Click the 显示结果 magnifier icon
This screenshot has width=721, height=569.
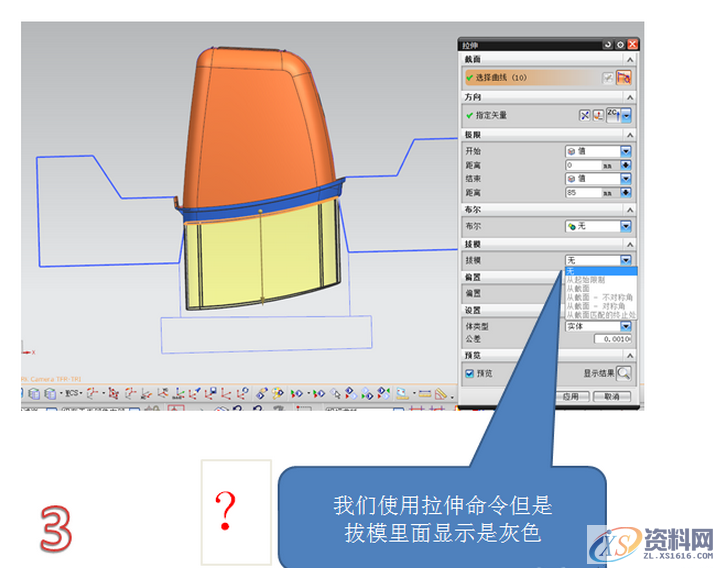tap(624, 373)
